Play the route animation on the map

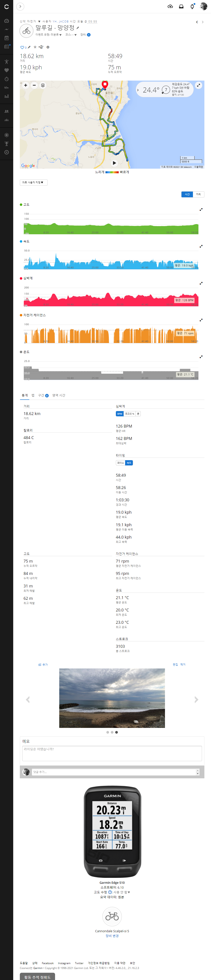[x=114, y=163]
